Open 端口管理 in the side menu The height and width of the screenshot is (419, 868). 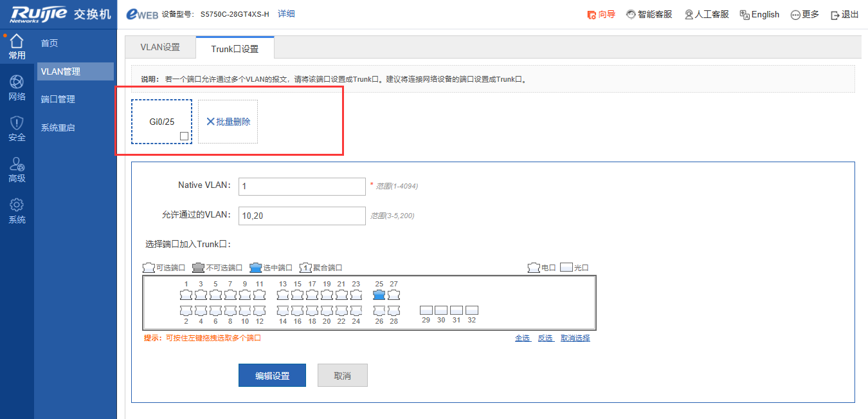tap(58, 99)
